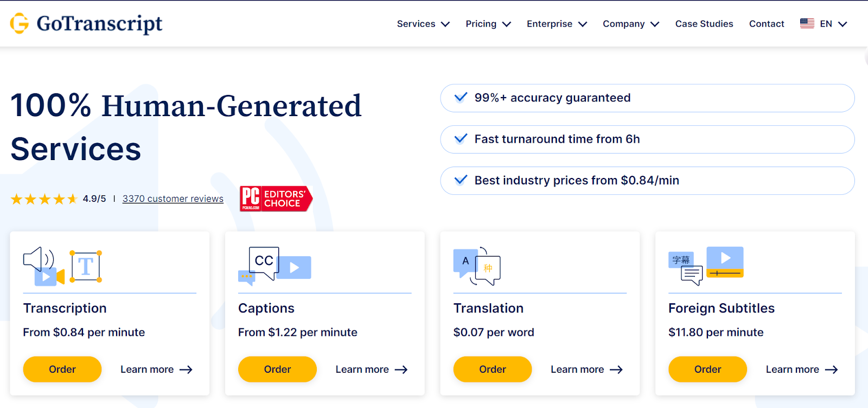Open the Case Studies page
The image size is (868, 408).
click(703, 24)
